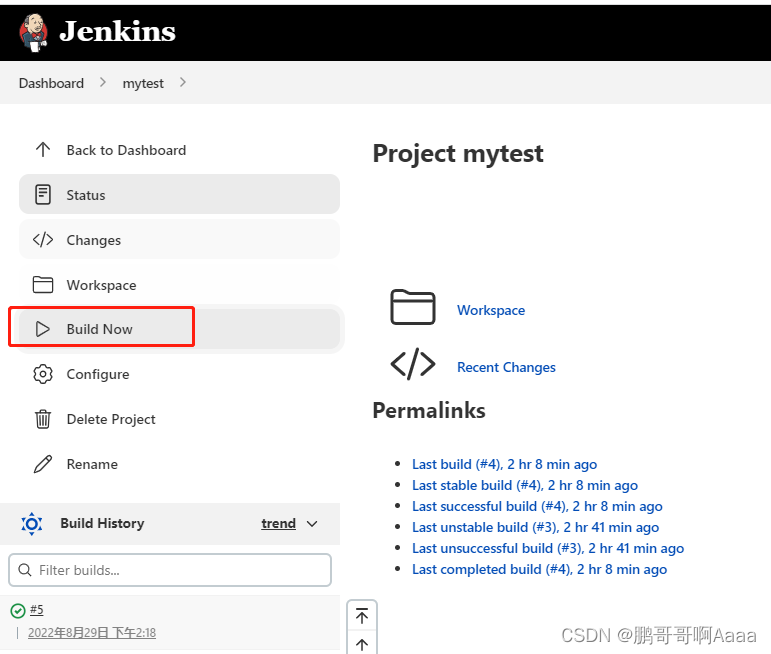Click the Status document icon
This screenshot has height=654, width=771.
[43, 195]
